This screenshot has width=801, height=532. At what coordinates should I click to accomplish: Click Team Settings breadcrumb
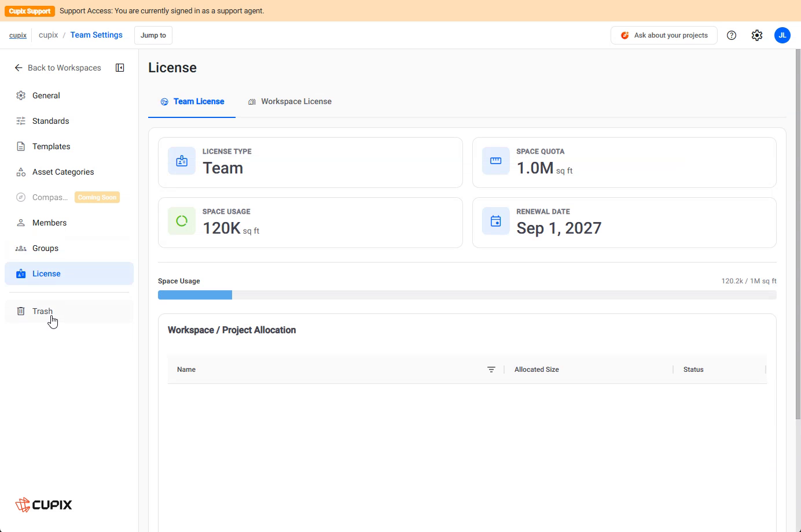coord(97,35)
